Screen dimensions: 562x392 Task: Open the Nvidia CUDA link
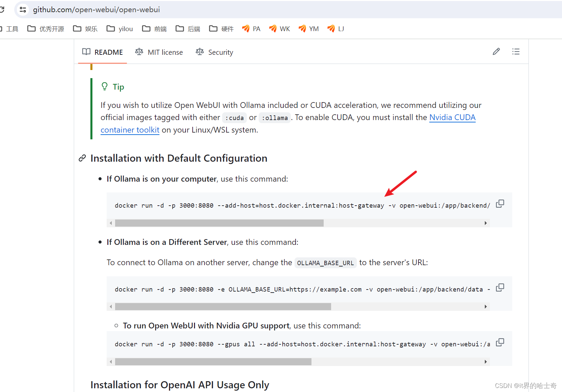pos(452,117)
